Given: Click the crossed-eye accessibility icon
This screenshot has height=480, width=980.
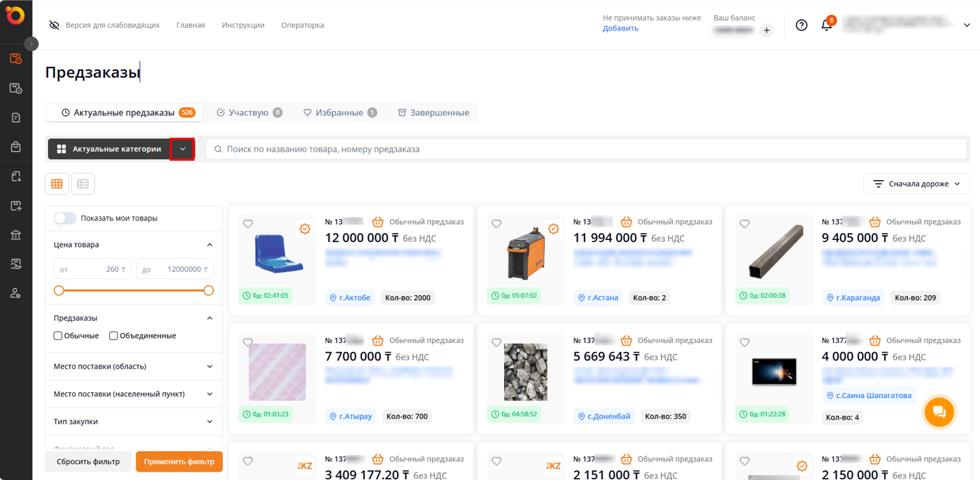Looking at the screenshot, I should 54,25.
